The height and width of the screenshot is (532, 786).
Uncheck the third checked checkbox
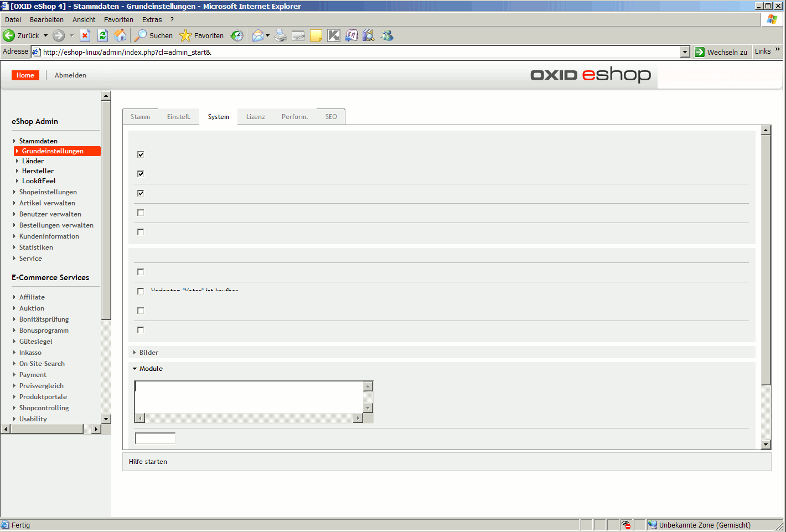click(141, 193)
